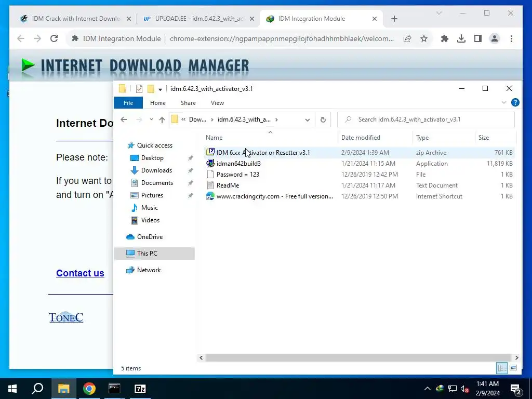Open Chrome profile avatar
This screenshot has height=399, width=532.
coord(495,38)
